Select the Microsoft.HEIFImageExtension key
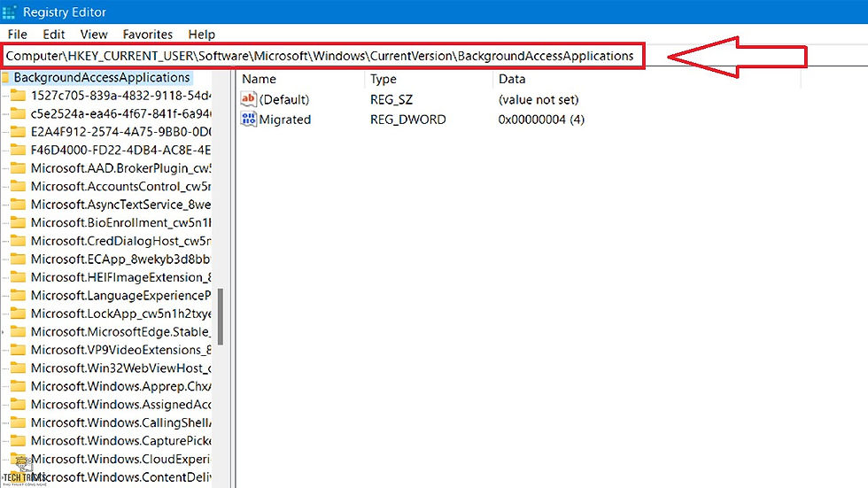 tap(120, 277)
